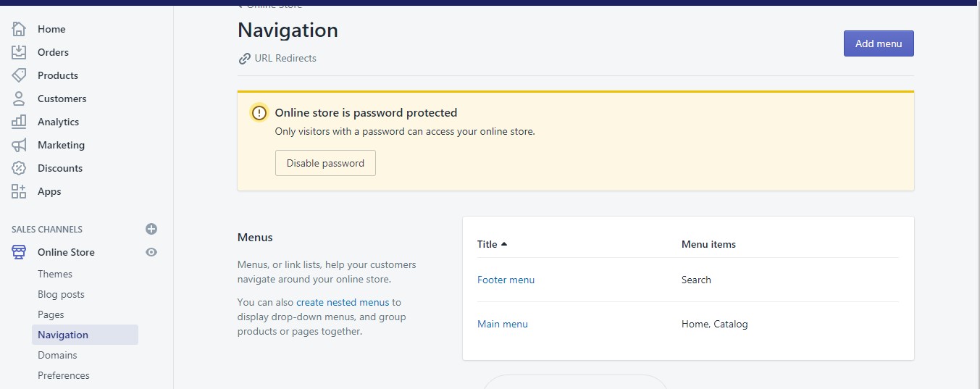Click the Home house icon
980x389 pixels.
19,29
